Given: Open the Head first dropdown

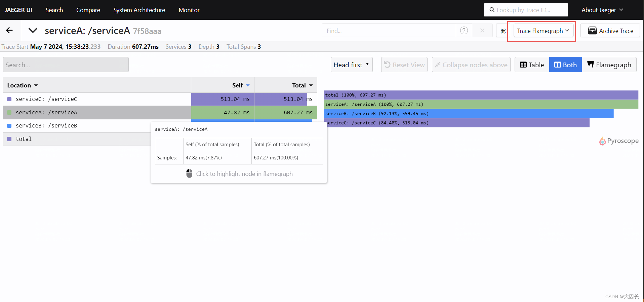Looking at the screenshot, I should (352, 65).
